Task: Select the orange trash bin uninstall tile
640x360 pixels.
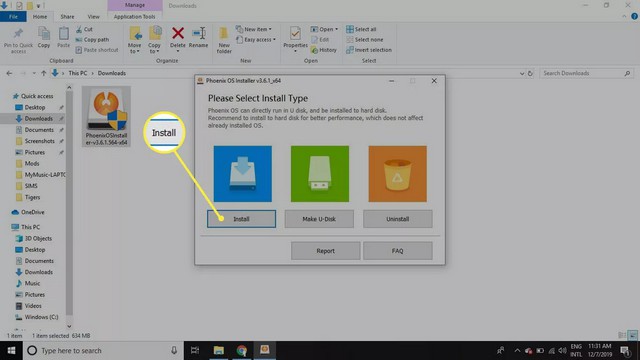Action: [x=398, y=174]
